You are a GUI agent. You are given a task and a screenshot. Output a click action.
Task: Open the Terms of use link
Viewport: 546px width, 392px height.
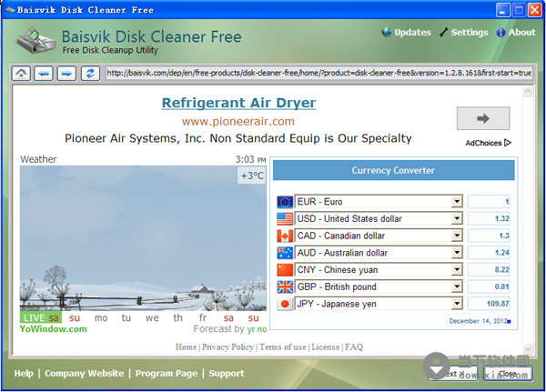(283, 347)
